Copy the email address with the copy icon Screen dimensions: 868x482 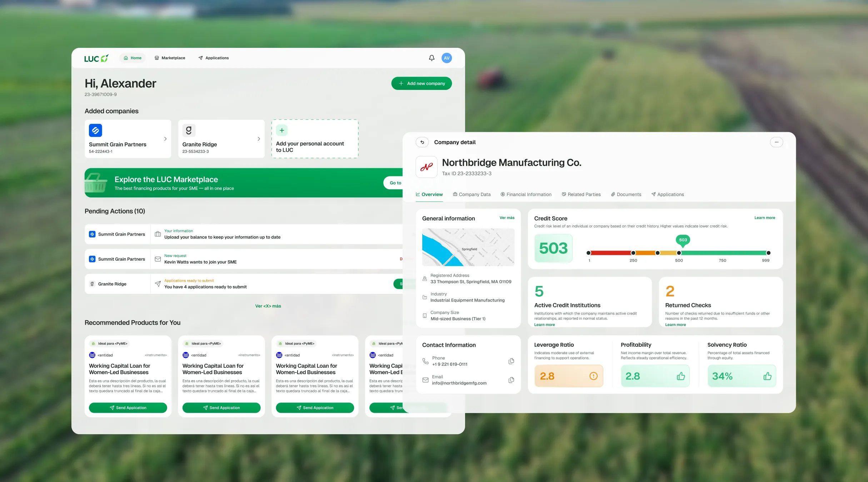tap(511, 380)
